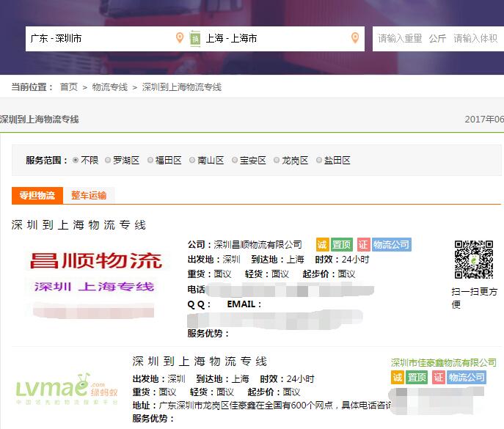Image resolution: width=504 pixels, height=429 pixels.
Task: Select the 福田区 radio button
Action: tap(150, 160)
